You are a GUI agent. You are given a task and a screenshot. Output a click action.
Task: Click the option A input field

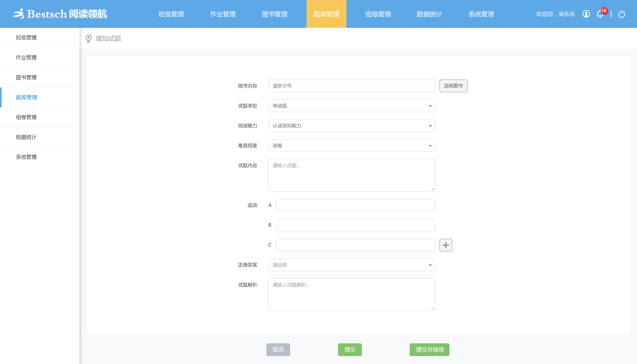pos(356,205)
